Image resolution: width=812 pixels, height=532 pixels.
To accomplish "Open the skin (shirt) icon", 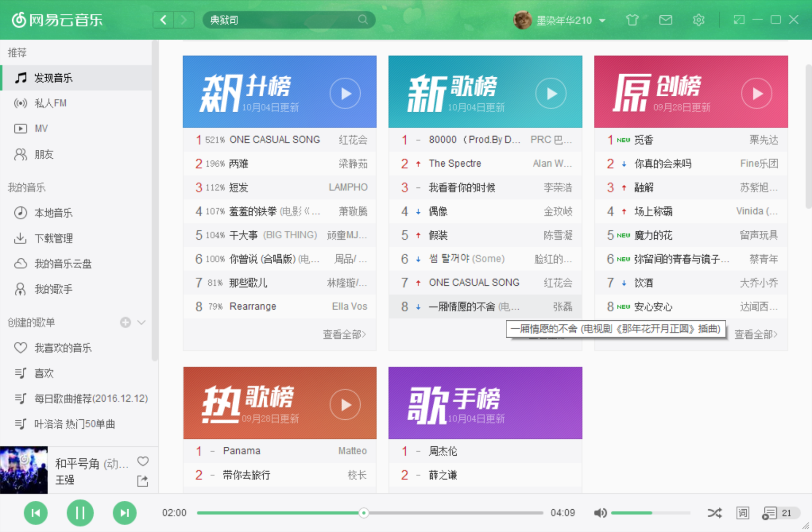I will click(x=632, y=20).
